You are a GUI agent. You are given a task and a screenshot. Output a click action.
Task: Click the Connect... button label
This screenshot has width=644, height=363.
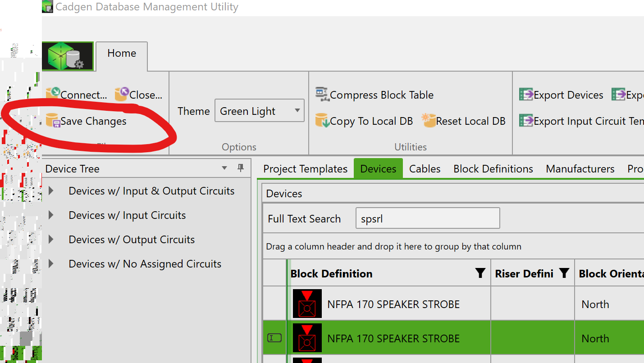coord(84,95)
